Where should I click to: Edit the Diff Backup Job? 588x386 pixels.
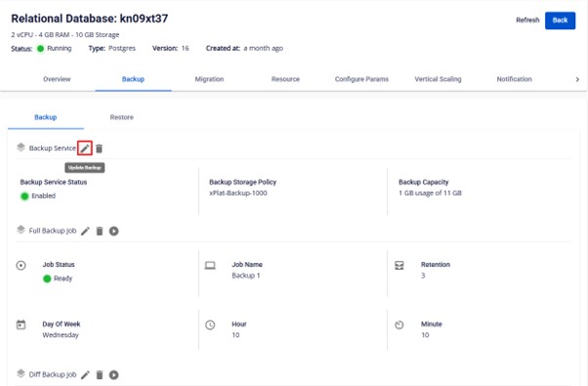pyautogui.click(x=85, y=374)
